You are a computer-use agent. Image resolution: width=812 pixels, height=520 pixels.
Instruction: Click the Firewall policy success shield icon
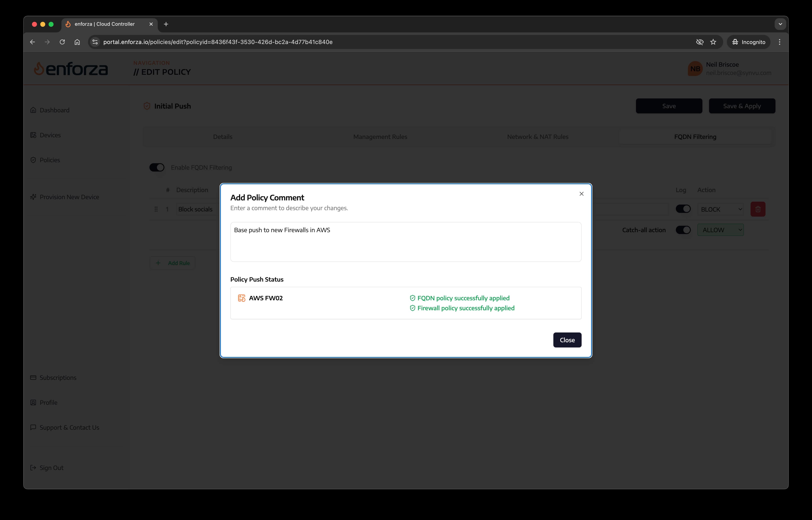pos(412,308)
